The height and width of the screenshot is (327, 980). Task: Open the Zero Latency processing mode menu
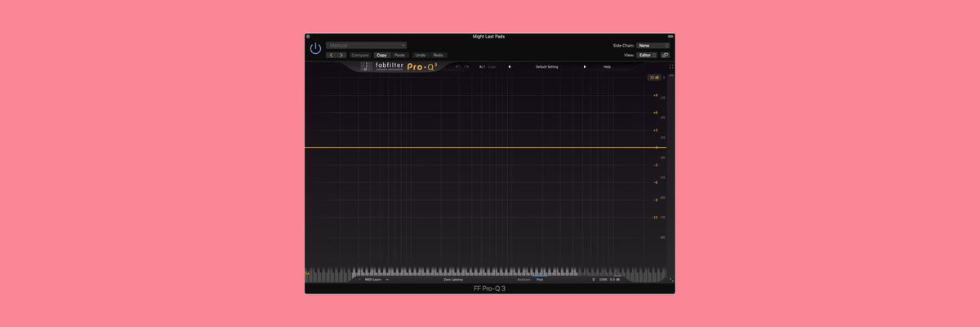pyautogui.click(x=453, y=280)
